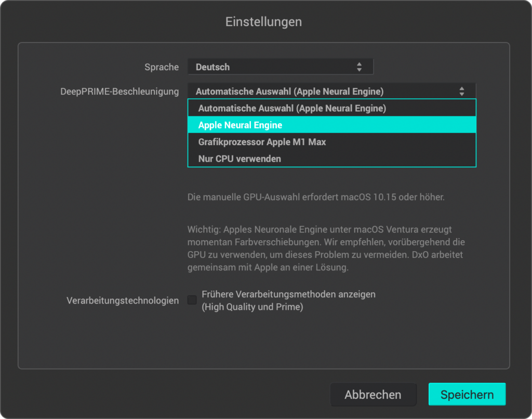Collapse the DeepPRIME-Beschleunigung dropdown
This screenshot has height=419, width=532.
tap(331, 91)
